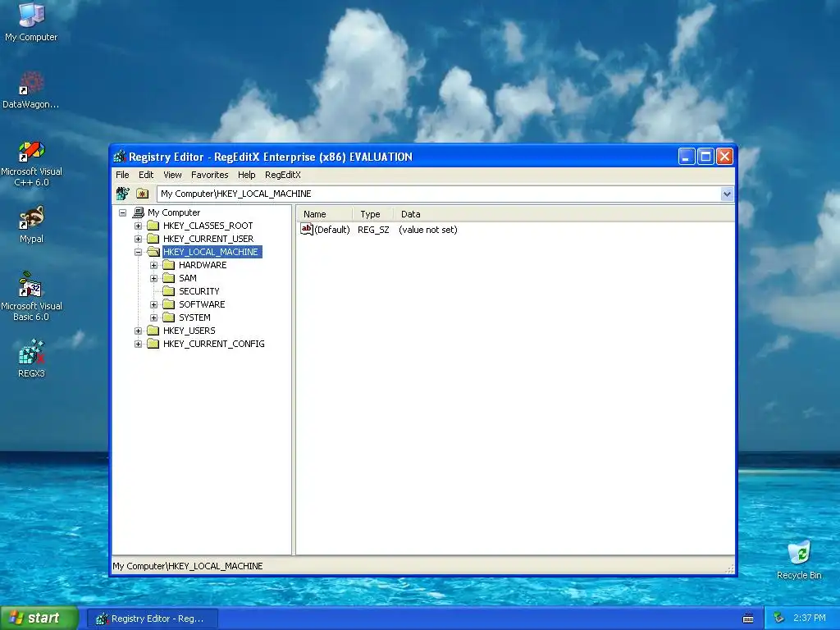
Task: Click the HKEY_USERS folder icon
Action: click(x=153, y=331)
